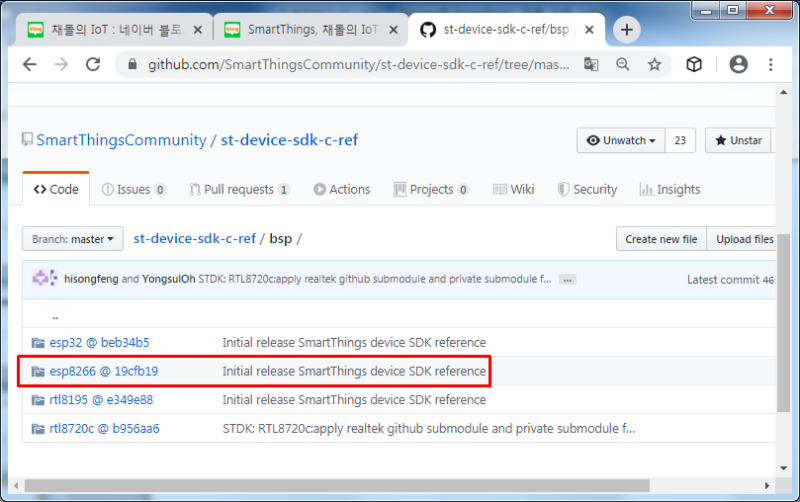
Task: Open the st-device-sdk-c-ref repository title link
Action: [x=289, y=140]
